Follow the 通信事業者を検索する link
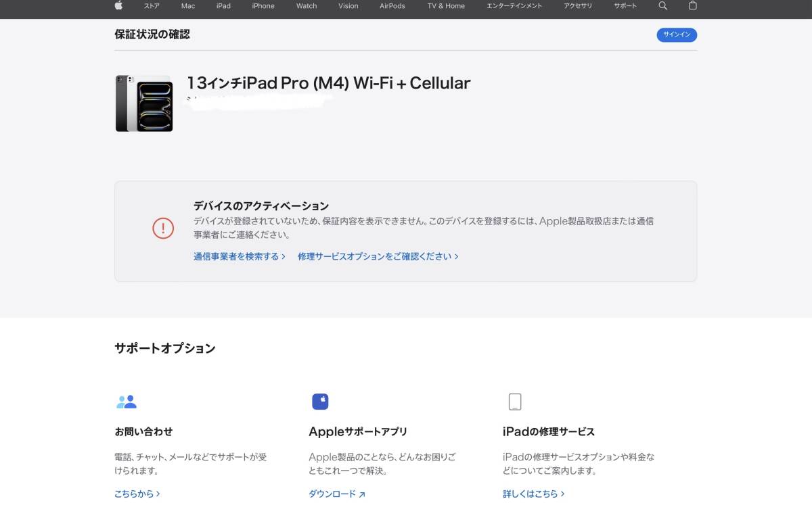The image size is (812, 524). click(240, 257)
